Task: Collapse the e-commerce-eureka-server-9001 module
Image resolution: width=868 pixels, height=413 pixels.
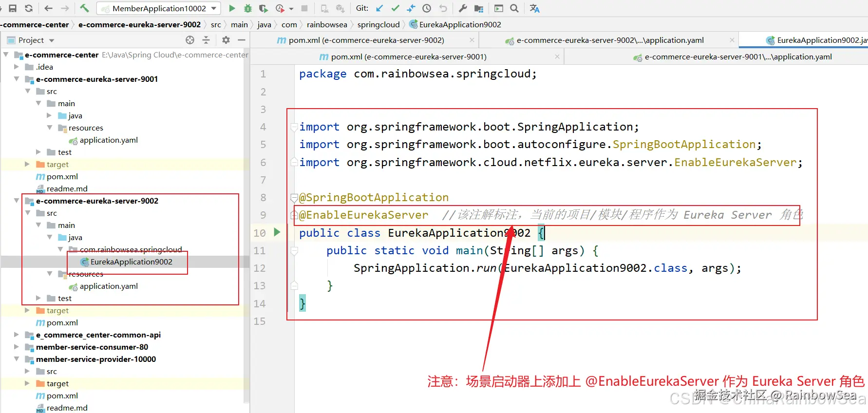Action: (17, 79)
